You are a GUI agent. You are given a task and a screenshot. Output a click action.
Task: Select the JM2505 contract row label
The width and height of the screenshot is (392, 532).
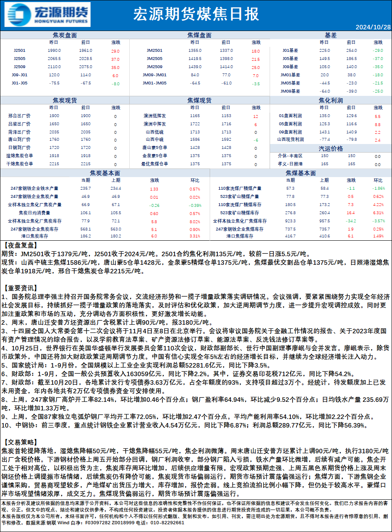click(x=155, y=59)
